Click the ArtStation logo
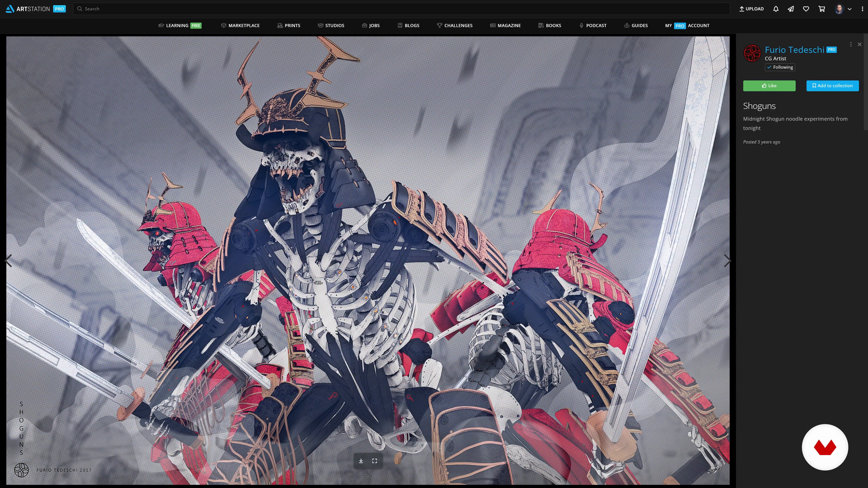 pos(28,9)
